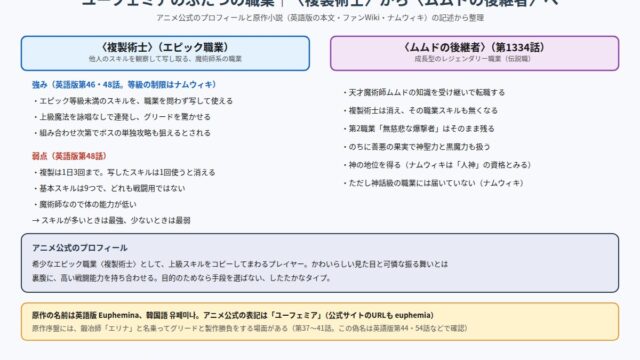Image resolution: width=640 pixels, height=360 pixels.
Task: Click the profile line starting '希少なエピック職業〈複製術士〉として'
Action: click(240, 264)
